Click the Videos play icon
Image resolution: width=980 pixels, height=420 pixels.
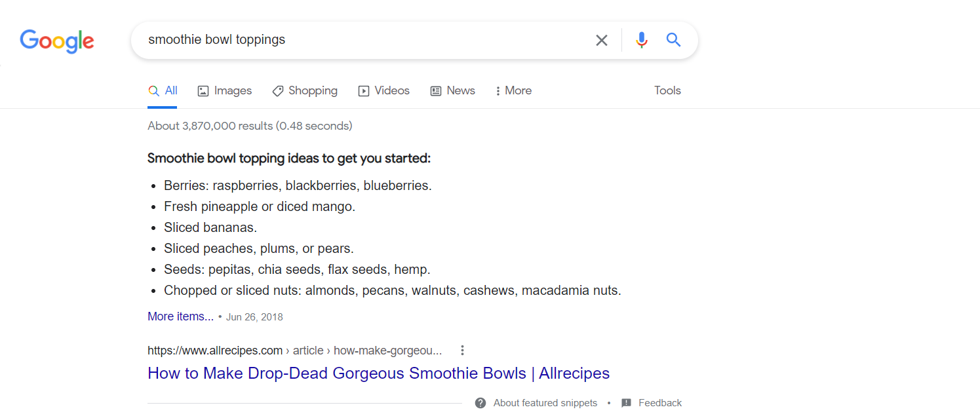tap(364, 91)
